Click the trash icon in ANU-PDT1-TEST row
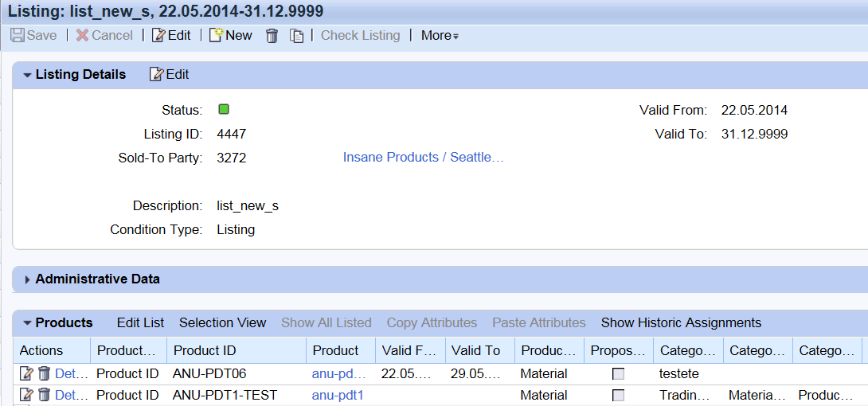868x406 pixels. tap(45, 395)
